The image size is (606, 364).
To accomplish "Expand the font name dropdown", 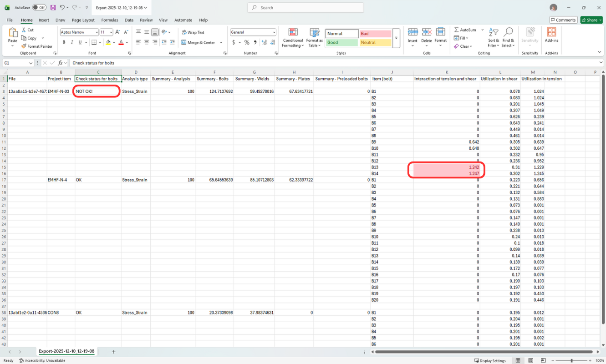I will [96, 32].
